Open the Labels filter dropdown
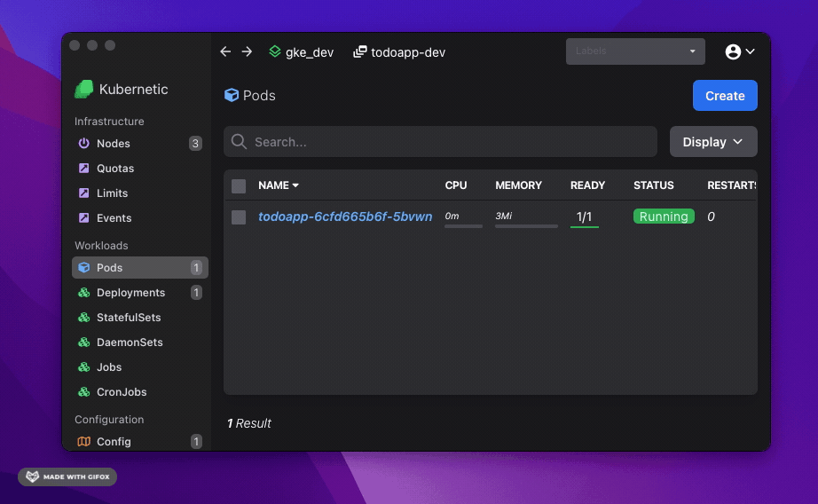Image resolution: width=818 pixels, height=504 pixels. tap(635, 51)
